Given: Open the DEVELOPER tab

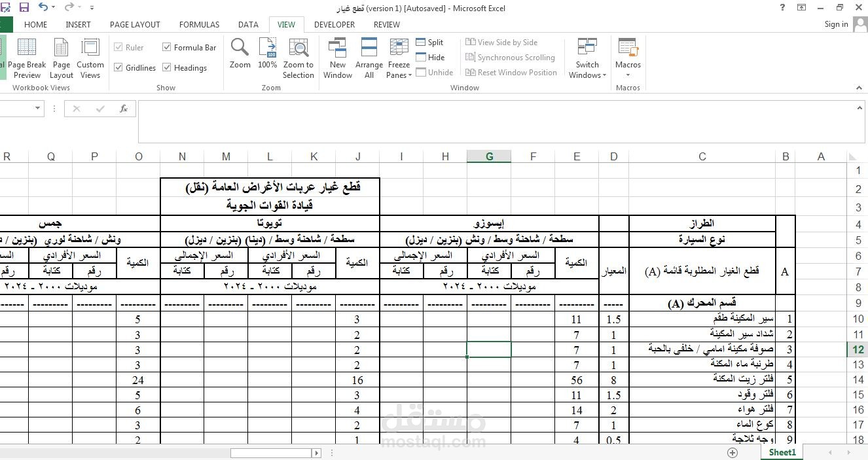Looking at the screenshot, I should (335, 24).
